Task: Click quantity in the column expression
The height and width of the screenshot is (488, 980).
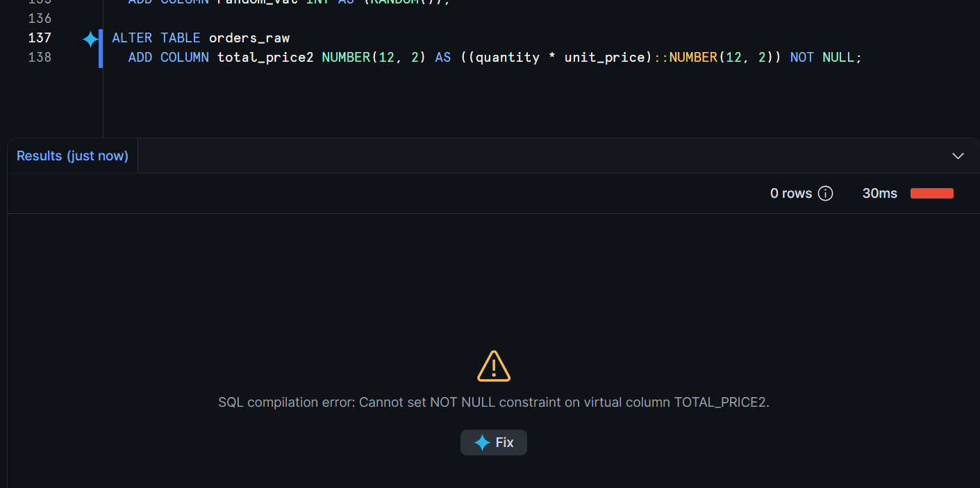Action: point(508,57)
